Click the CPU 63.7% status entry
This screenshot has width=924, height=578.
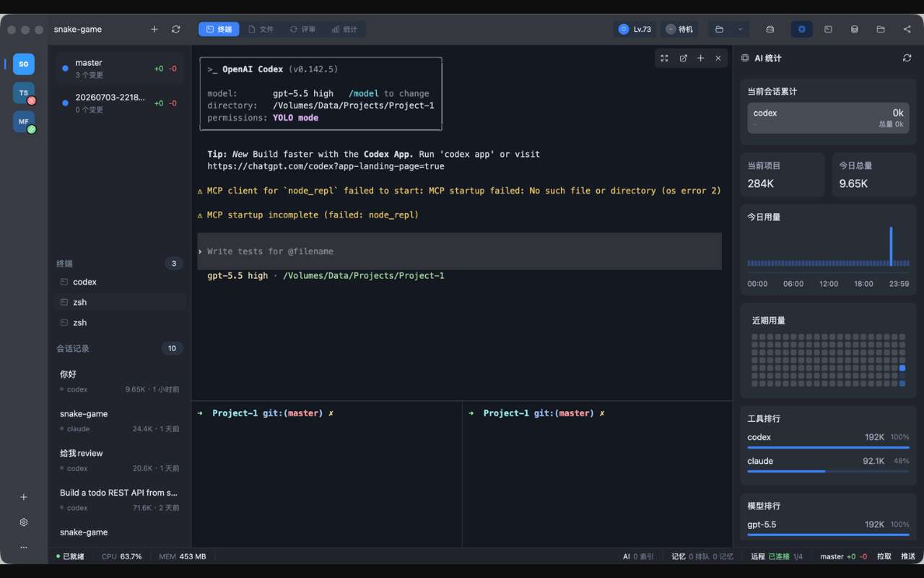pos(121,556)
